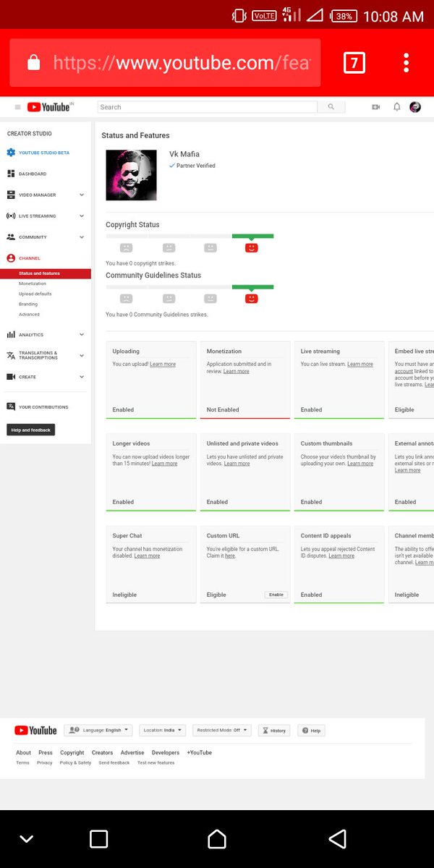434x868 pixels.
Task: Click the YouTube Studio Beta gear icon
Action: pos(11,153)
